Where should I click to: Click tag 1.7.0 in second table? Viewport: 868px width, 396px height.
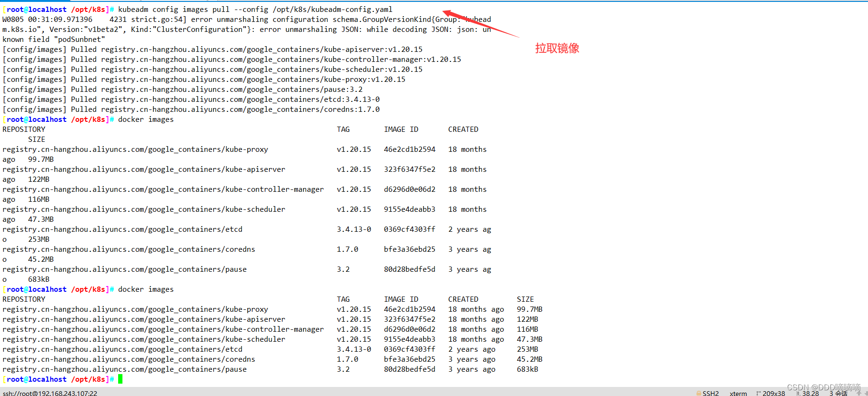tap(347, 359)
